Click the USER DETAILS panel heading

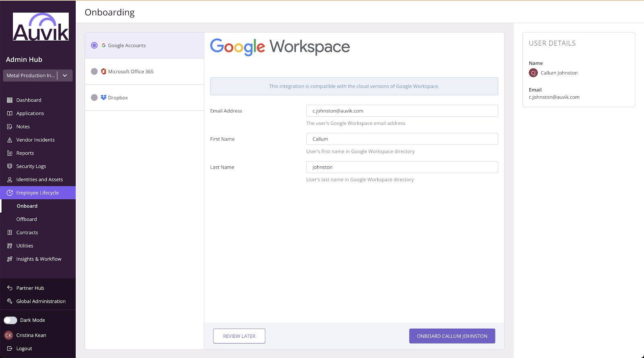tap(552, 43)
